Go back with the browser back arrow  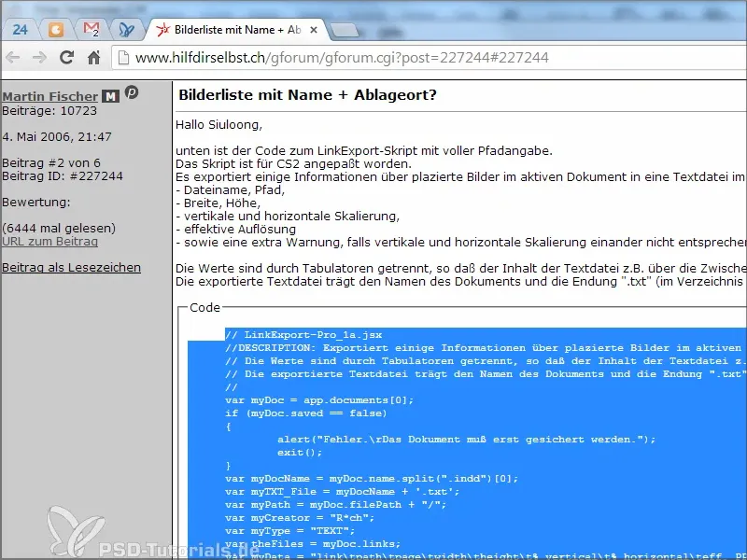[13, 58]
